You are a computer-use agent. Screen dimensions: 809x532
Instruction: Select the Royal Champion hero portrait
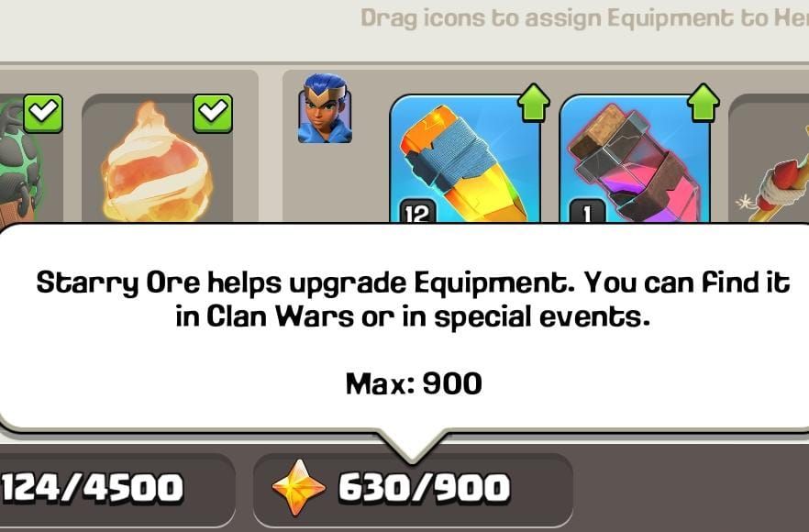[325, 108]
